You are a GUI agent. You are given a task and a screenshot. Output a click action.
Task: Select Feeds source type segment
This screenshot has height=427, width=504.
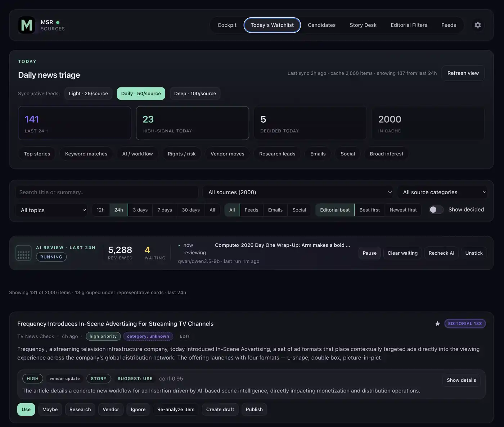(251, 210)
